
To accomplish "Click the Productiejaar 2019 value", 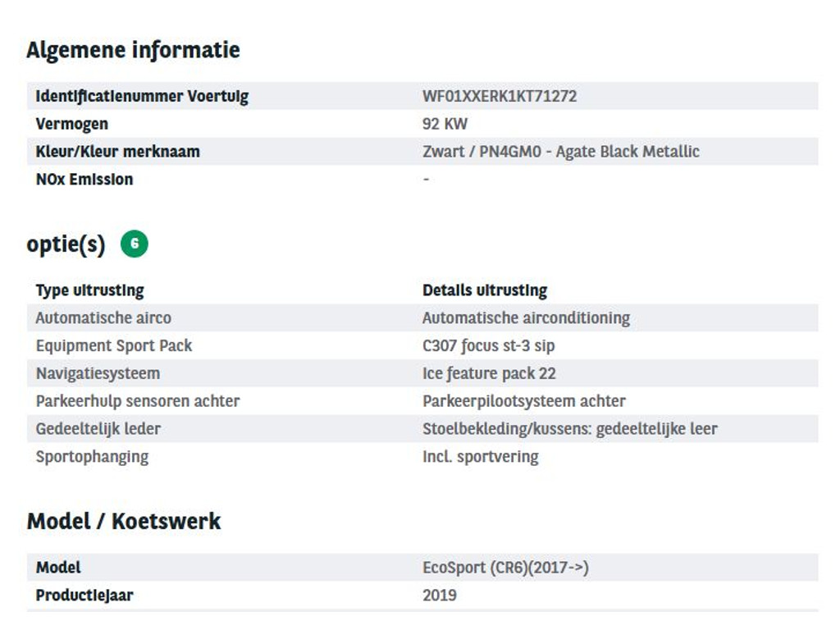I will tap(440, 596).
